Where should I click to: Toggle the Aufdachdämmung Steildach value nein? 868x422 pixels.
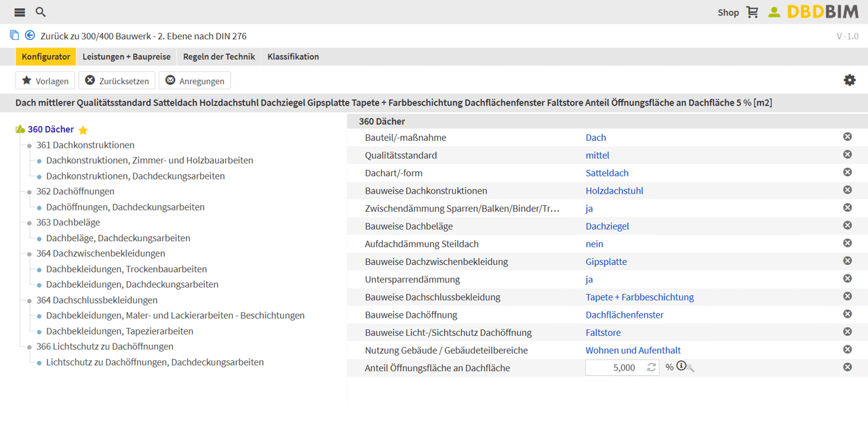(x=595, y=244)
